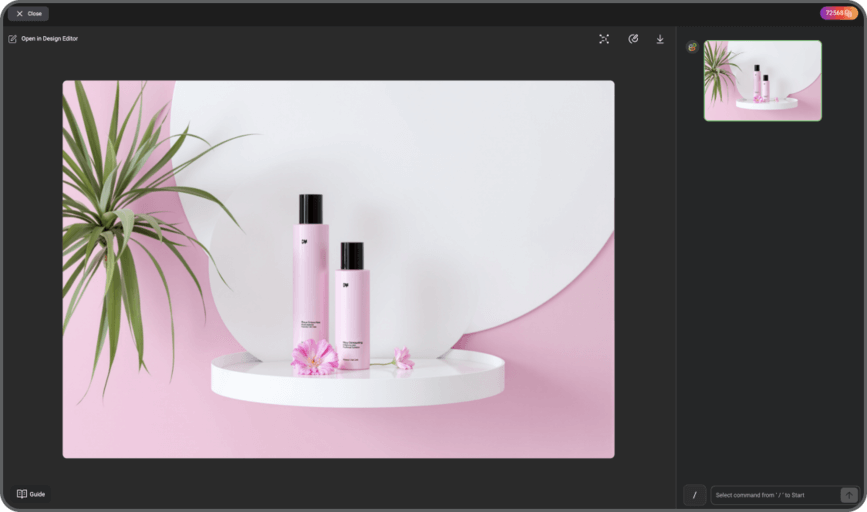Click the credits balance badge 72568
Image resolution: width=867 pixels, height=512 pixels.
coord(839,13)
